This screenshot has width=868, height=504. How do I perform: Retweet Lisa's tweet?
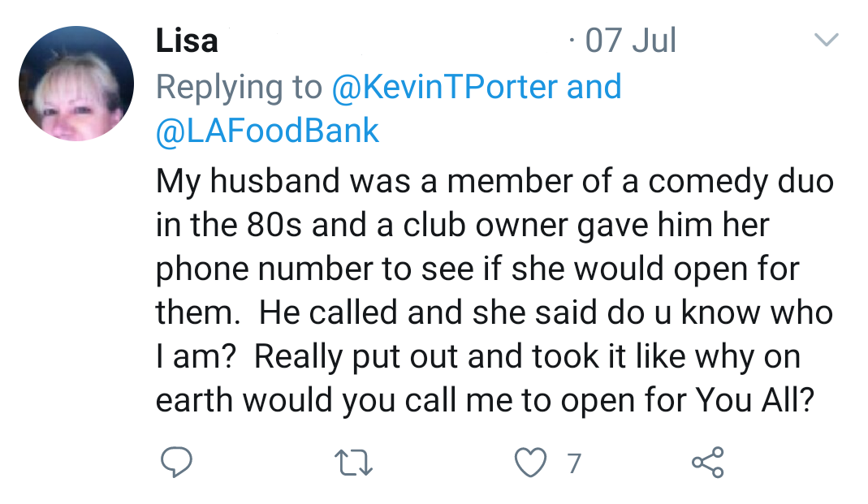[x=353, y=463]
